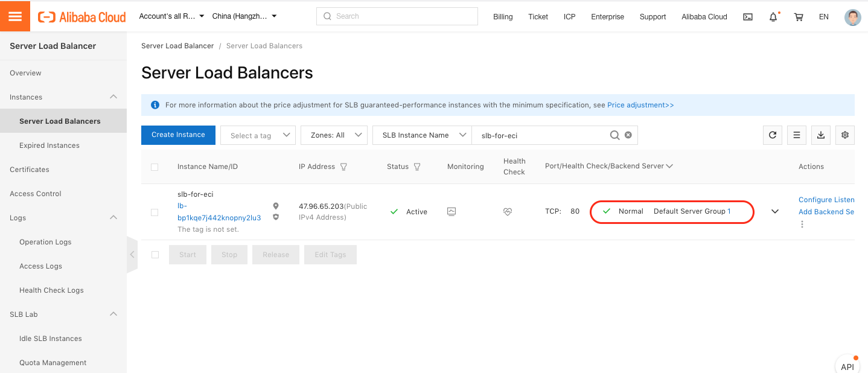Toggle the bottom batch-select checkbox
The height and width of the screenshot is (373, 868).
tap(155, 255)
